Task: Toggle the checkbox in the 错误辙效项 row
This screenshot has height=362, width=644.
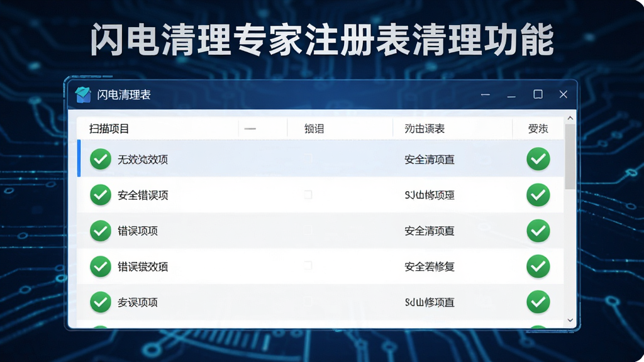Action: [x=308, y=266]
